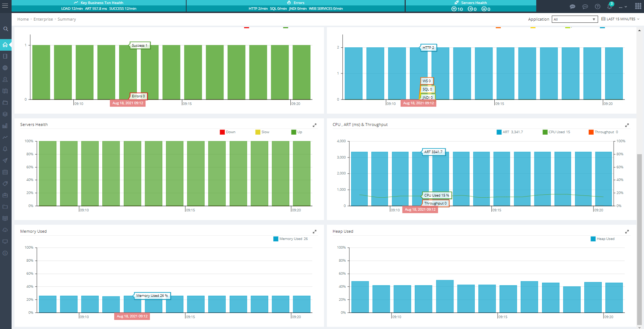Viewport: 644px width, 329px height.
Task: Click the info icon in sidebar
Action: pyautogui.click(x=5, y=253)
